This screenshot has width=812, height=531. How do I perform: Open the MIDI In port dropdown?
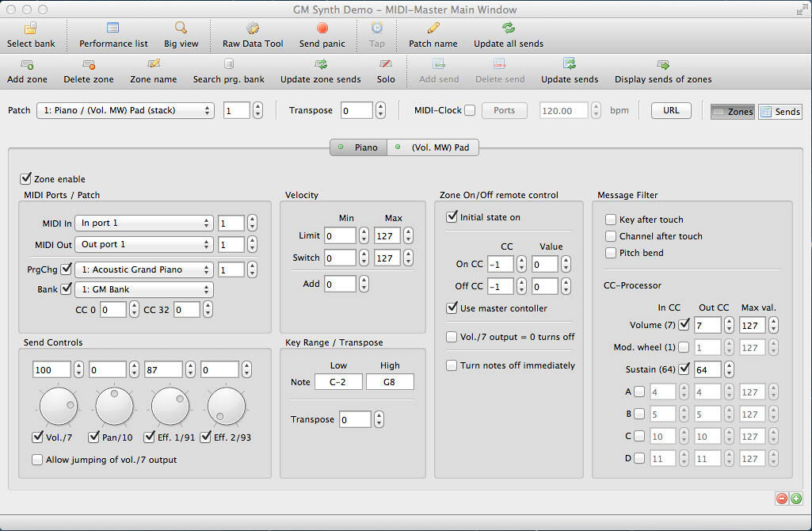click(144, 223)
